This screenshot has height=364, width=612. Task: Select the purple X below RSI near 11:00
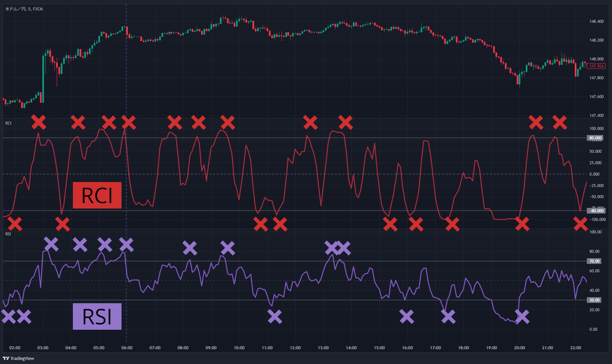point(275,316)
